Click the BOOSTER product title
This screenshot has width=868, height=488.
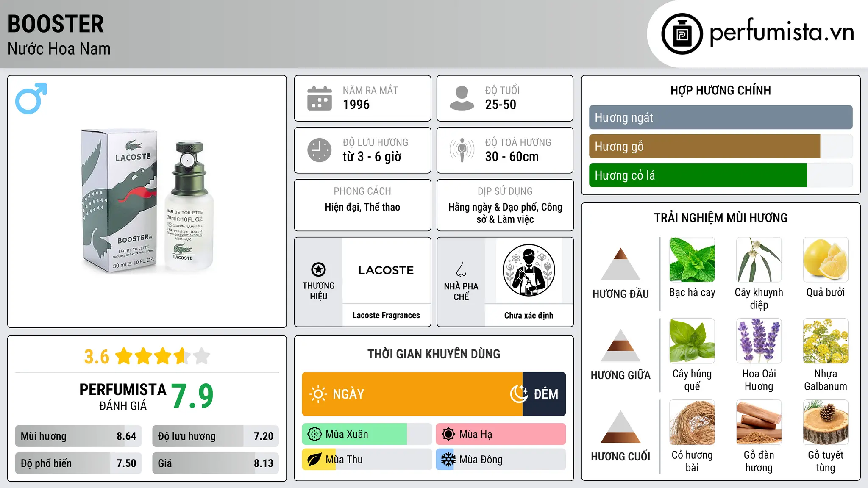pos(56,24)
